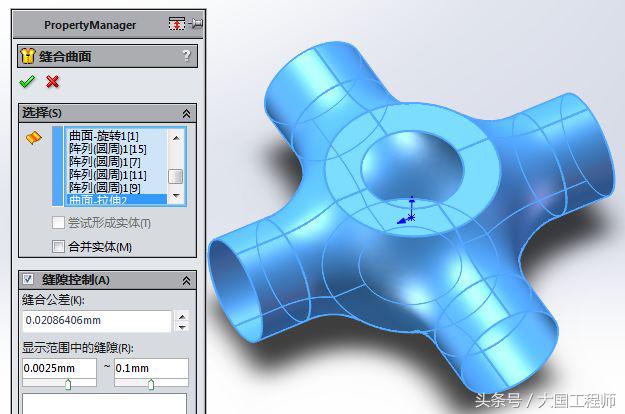The height and width of the screenshot is (414, 625).
Task: Click the PropertyManager title tab
Action: 90,25
